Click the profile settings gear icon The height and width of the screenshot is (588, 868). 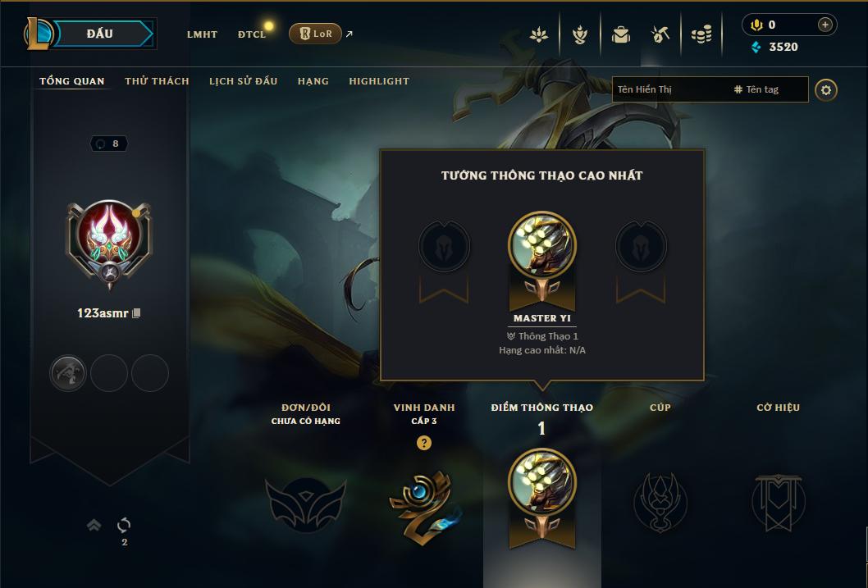tap(826, 89)
